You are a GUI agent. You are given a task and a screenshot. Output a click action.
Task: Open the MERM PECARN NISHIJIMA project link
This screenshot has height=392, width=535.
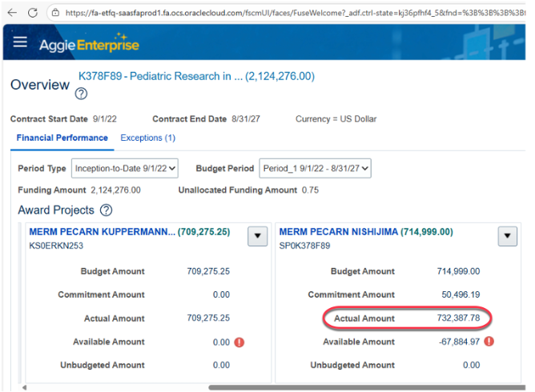pos(338,232)
